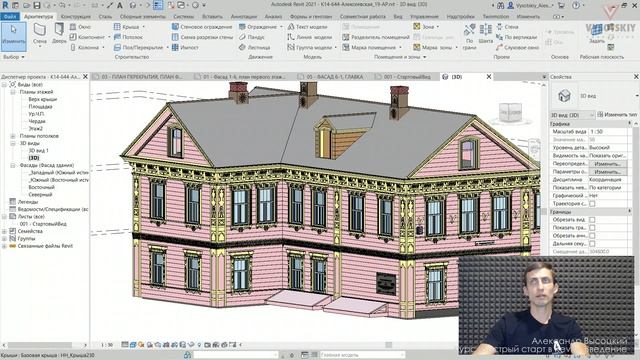Collapse the Планы этажей tree node
The width and height of the screenshot is (640, 360).
coord(13,92)
